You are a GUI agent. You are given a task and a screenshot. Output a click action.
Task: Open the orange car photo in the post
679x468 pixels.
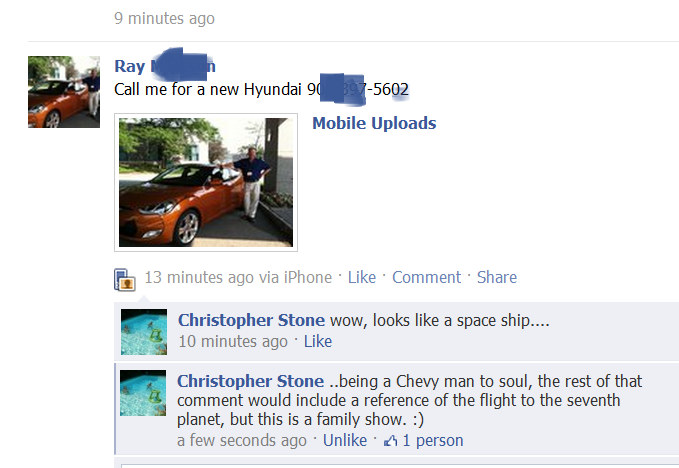206,182
